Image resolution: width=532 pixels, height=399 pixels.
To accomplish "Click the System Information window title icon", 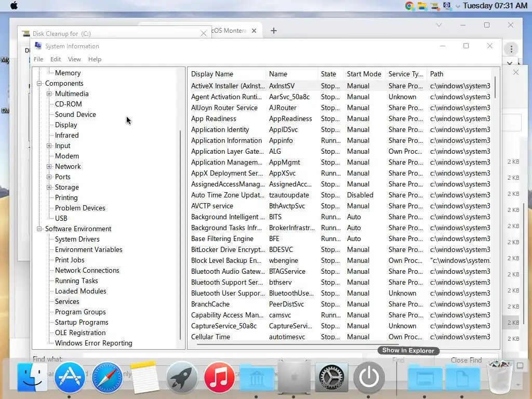I will 38,46.
